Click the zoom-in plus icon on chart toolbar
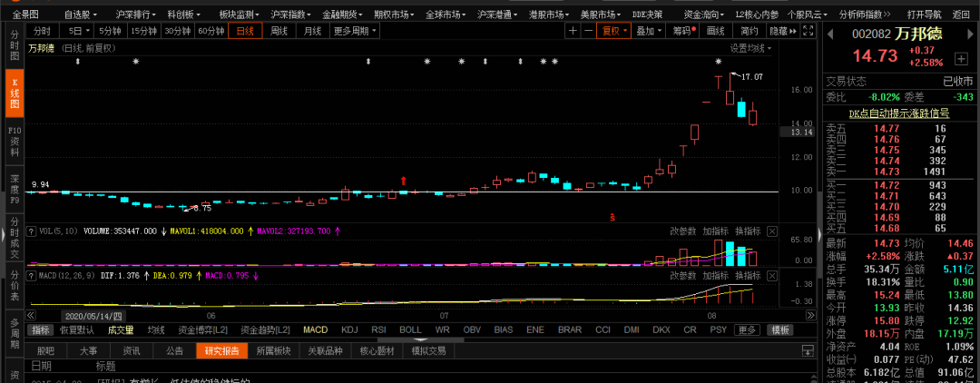 coord(573,31)
